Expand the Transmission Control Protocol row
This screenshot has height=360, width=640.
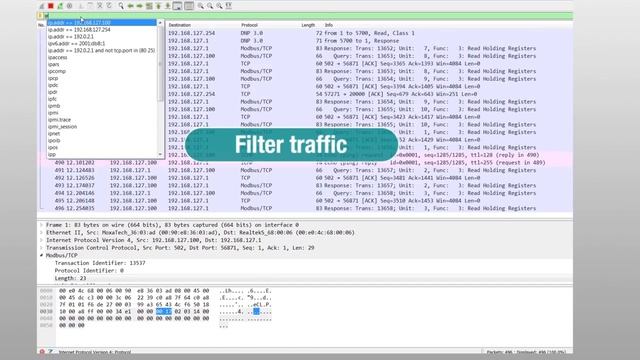pyautogui.click(x=41, y=248)
